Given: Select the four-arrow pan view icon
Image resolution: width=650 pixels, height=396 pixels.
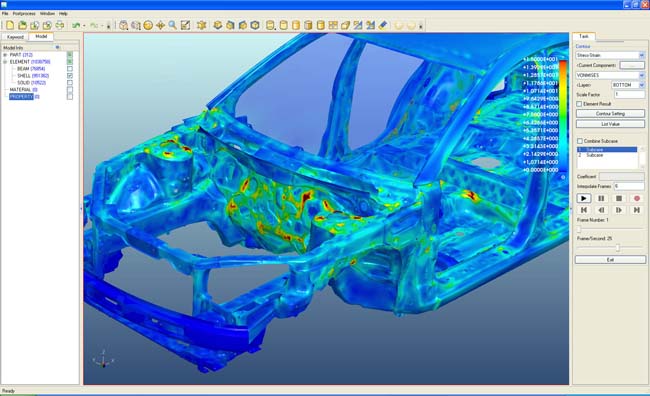Looking at the screenshot, I should 160,26.
